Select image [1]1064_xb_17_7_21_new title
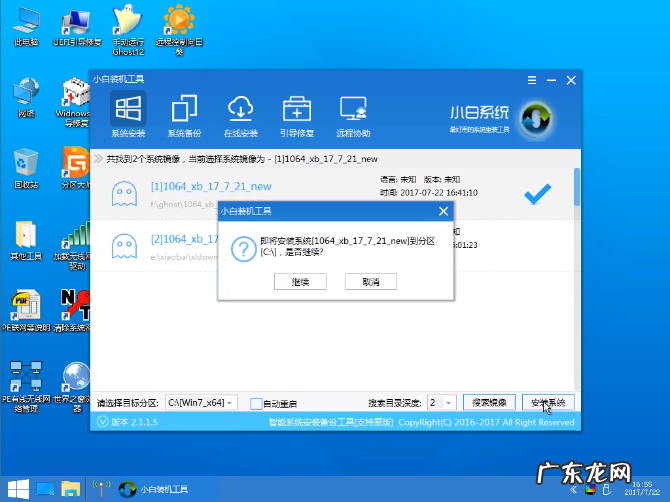Screen dimensions: 670x502 tap(211, 186)
